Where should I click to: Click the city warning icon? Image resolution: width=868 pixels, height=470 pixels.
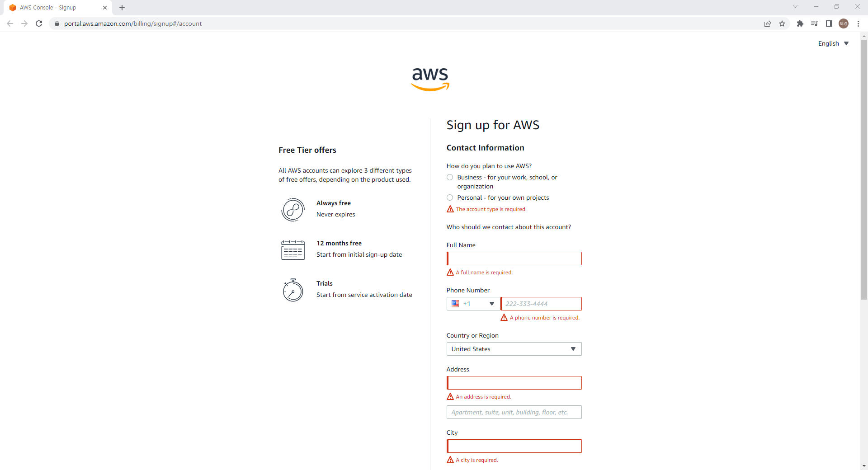450,460
